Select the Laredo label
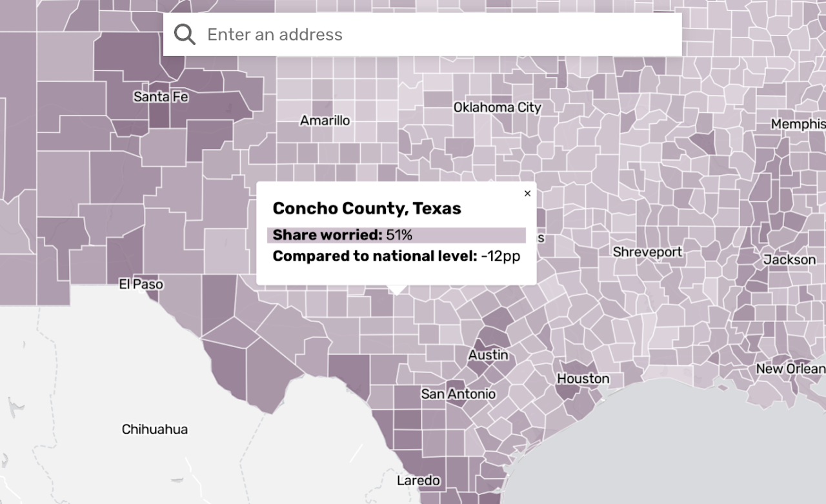The width and height of the screenshot is (826, 504). [418, 480]
